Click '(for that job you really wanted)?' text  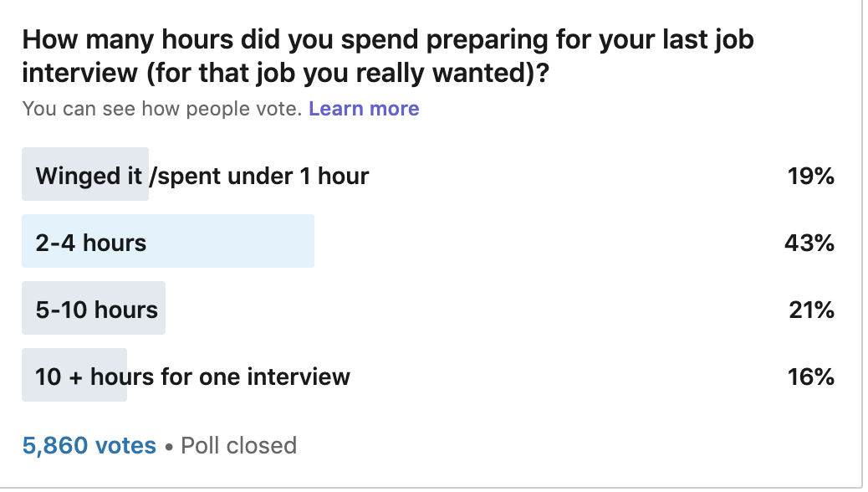coord(348,73)
